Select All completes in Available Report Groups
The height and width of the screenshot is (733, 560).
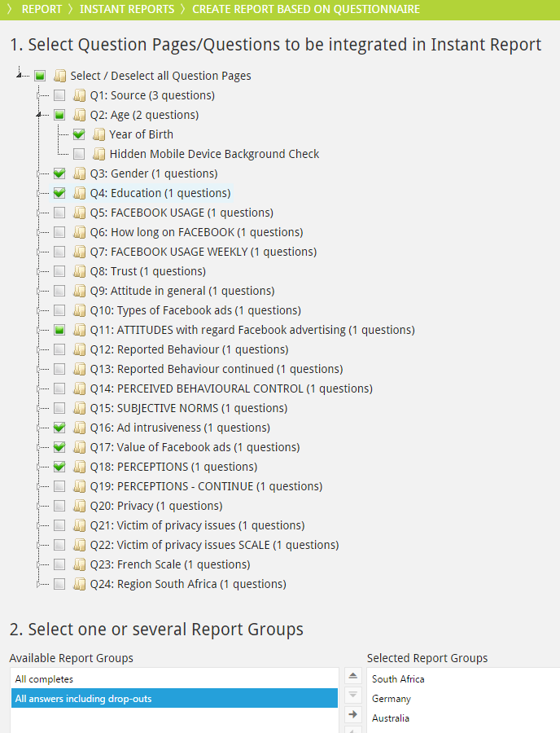point(45,678)
